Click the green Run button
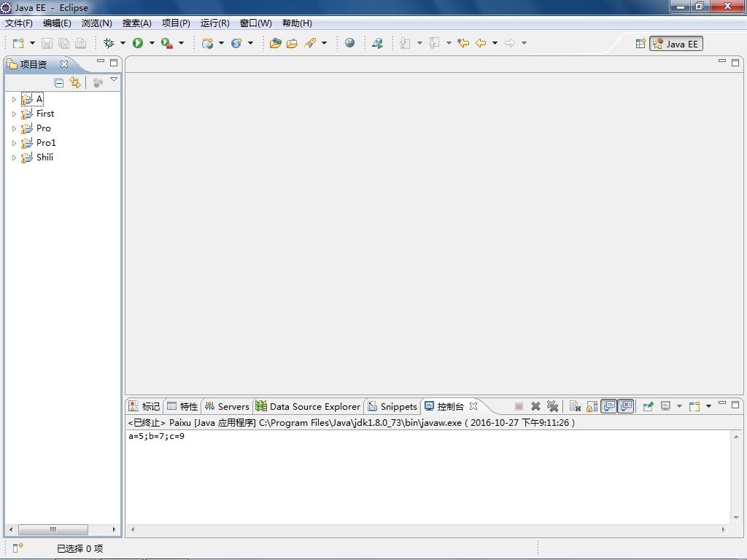The height and width of the screenshot is (560, 747). 138,43
